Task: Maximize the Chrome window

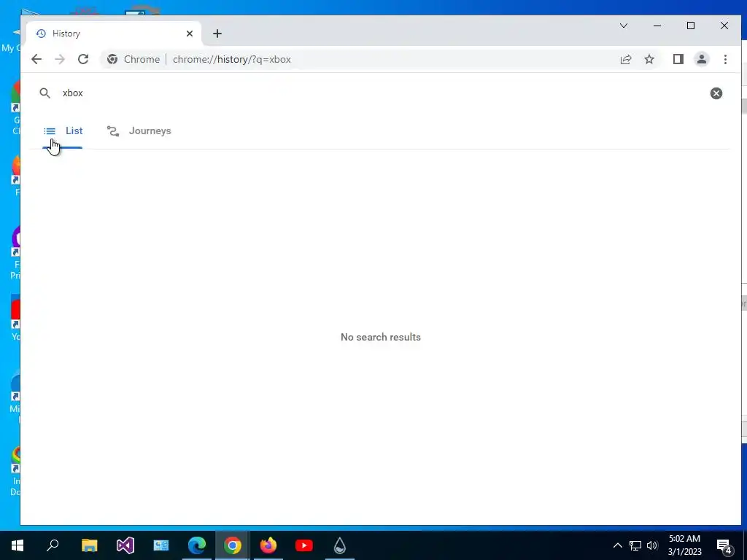Action: pyautogui.click(x=691, y=26)
